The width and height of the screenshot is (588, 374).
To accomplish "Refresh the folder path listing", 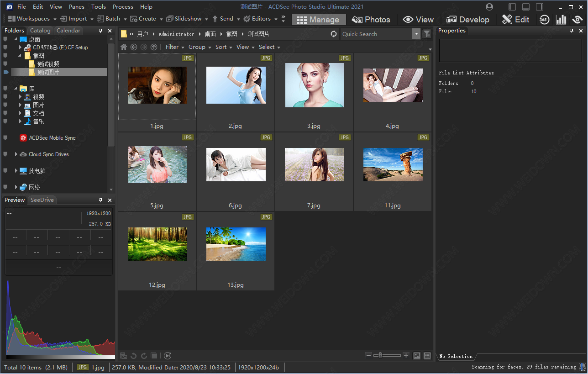I will point(334,34).
